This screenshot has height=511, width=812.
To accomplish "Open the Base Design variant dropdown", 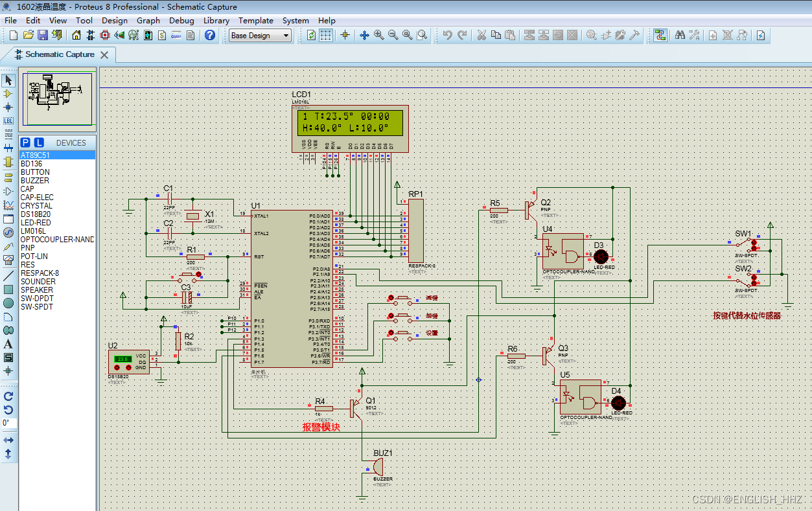I will tap(261, 36).
